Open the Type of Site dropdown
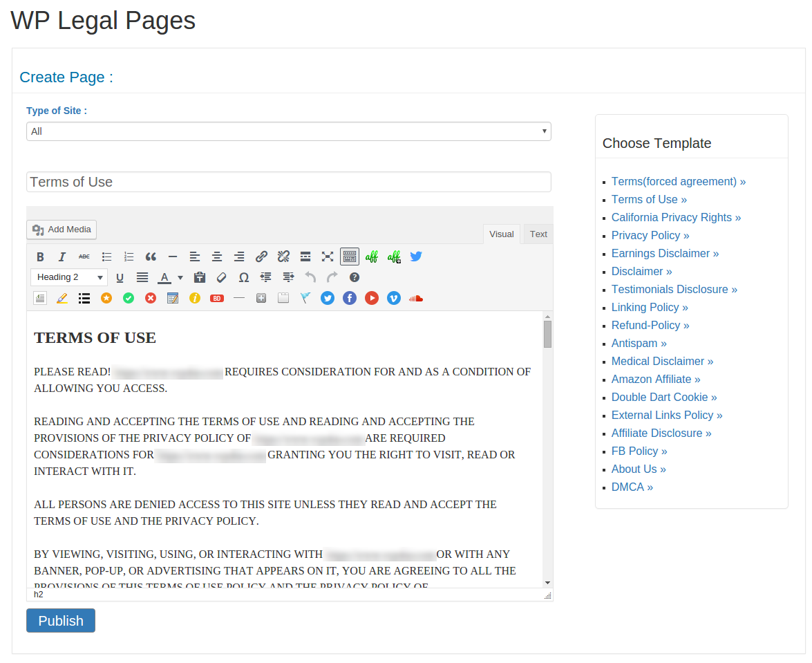This screenshot has height=663, width=812. [289, 131]
